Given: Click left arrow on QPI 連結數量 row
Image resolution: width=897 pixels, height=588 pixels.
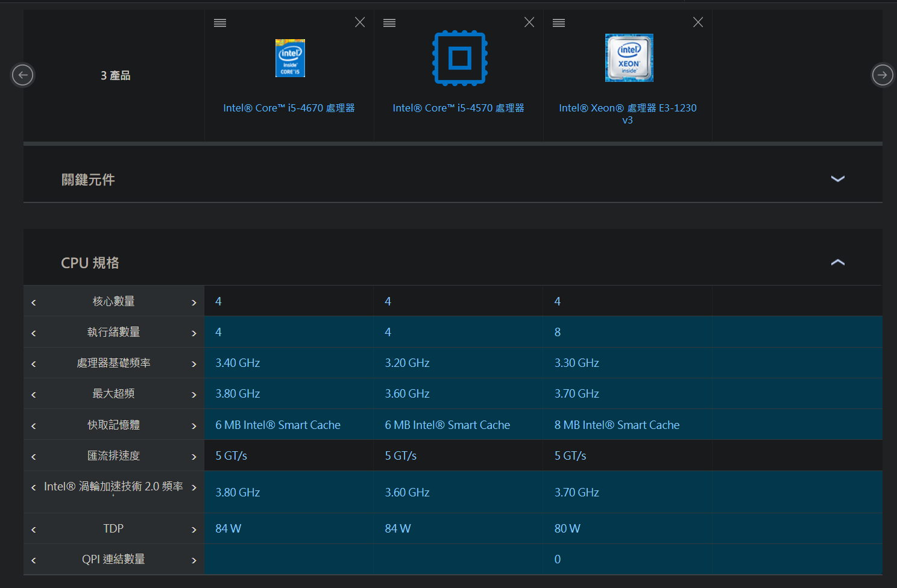Looking at the screenshot, I should click(x=34, y=560).
